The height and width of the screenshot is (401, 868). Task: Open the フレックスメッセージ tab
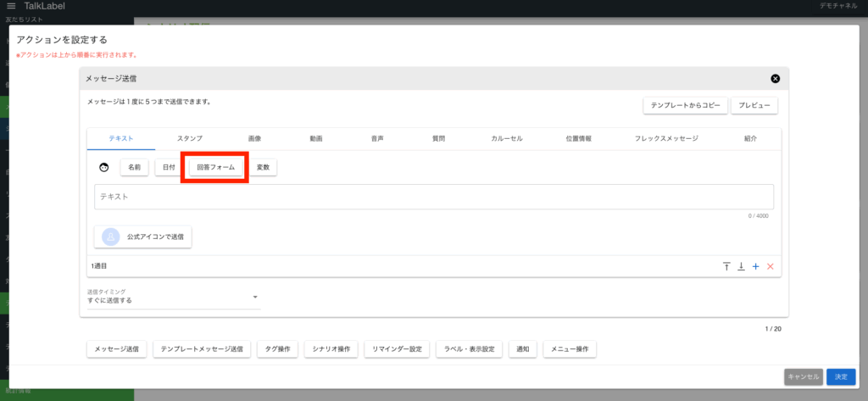pyautogui.click(x=665, y=138)
